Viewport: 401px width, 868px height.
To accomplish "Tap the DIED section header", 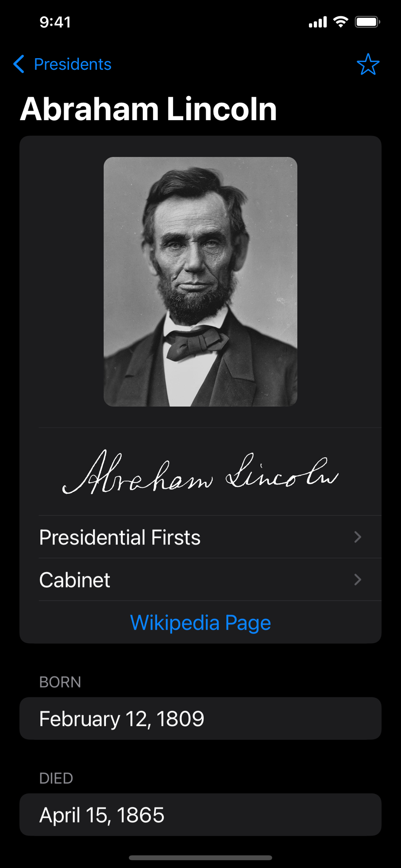I will click(56, 778).
